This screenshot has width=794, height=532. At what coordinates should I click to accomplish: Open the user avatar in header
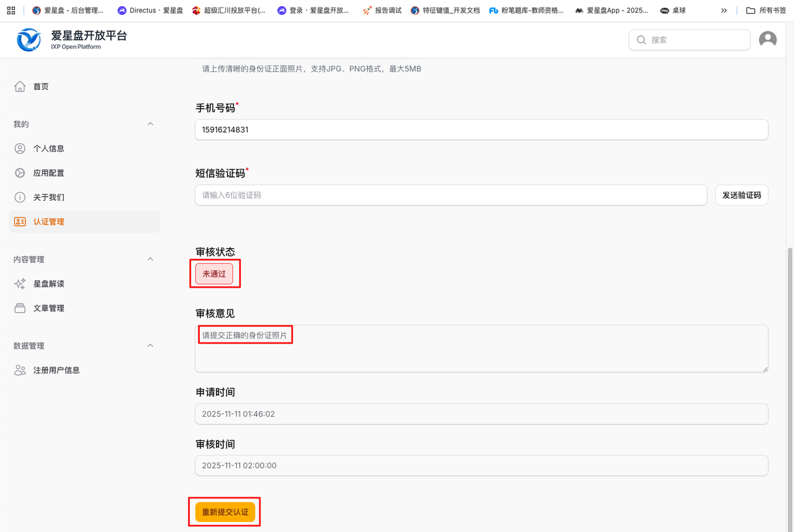767,40
